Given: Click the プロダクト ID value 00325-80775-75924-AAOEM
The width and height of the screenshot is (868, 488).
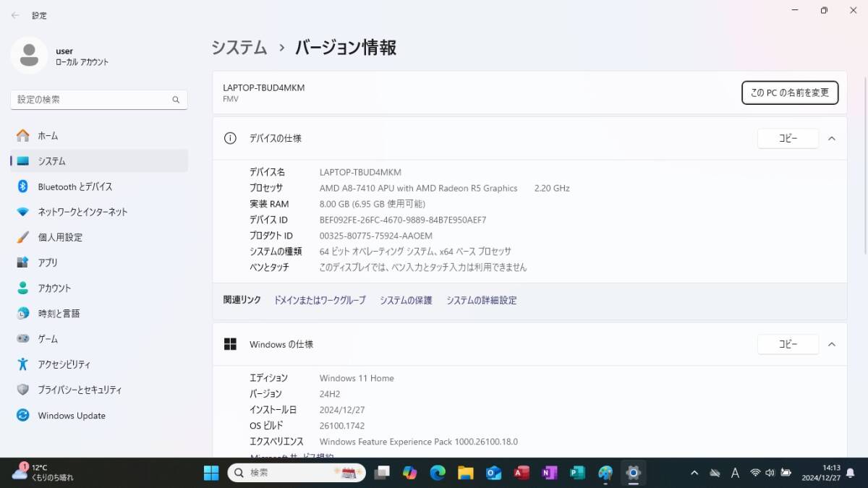Looking at the screenshot, I should point(376,236).
